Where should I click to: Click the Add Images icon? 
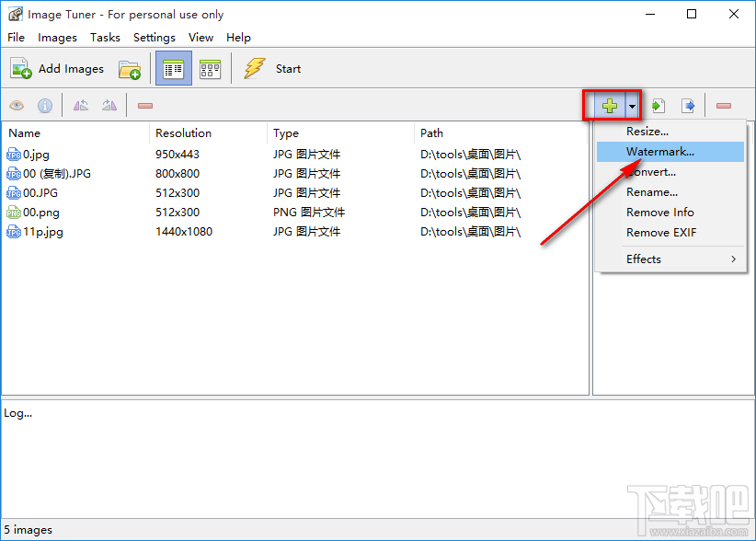tap(21, 68)
